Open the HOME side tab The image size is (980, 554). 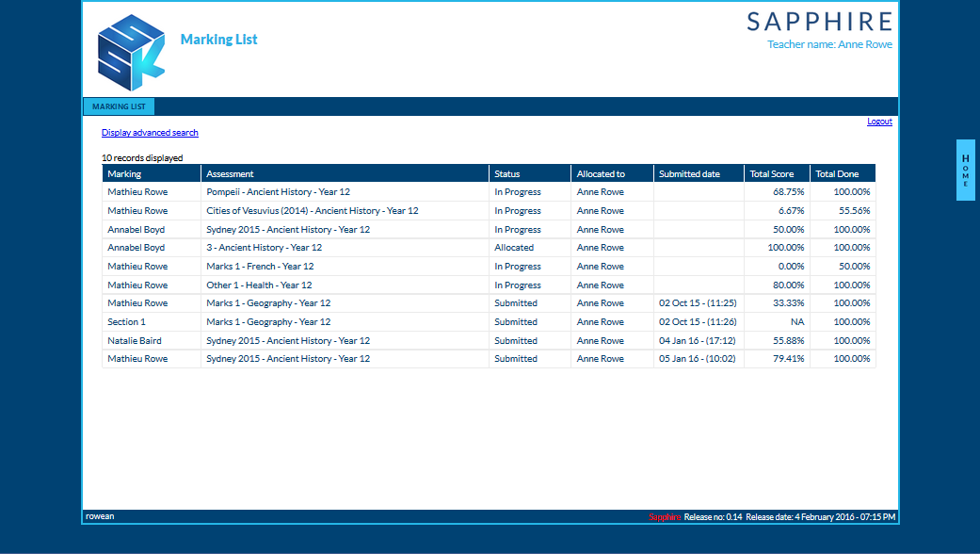(x=965, y=171)
